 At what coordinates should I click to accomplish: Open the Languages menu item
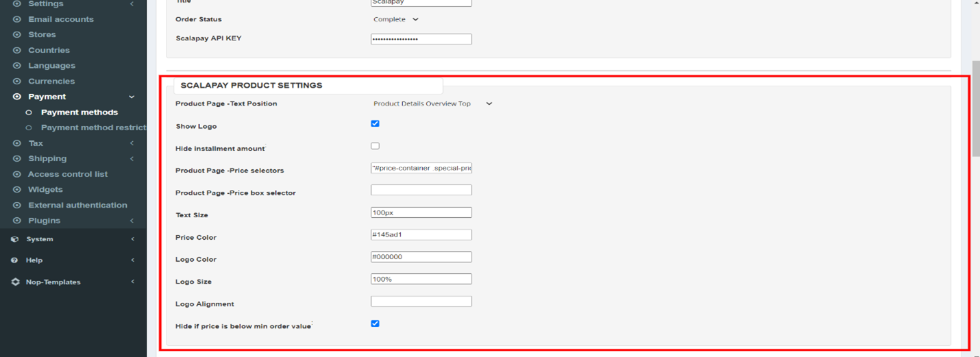pyautogui.click(x=51, y=66)
